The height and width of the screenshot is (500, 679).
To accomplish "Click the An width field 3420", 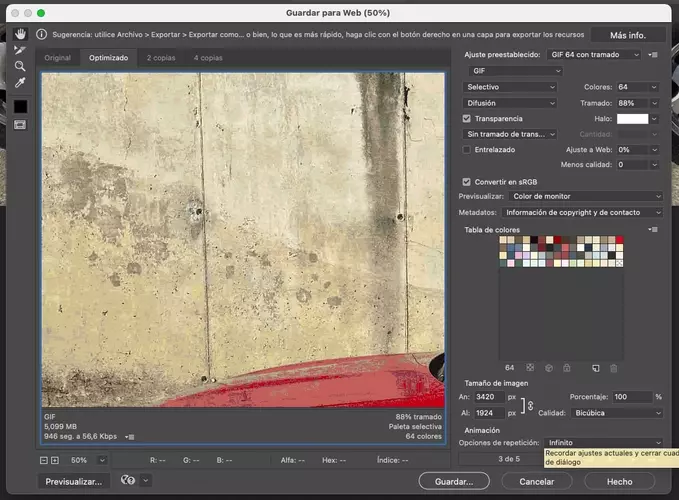I will (489, 397).
